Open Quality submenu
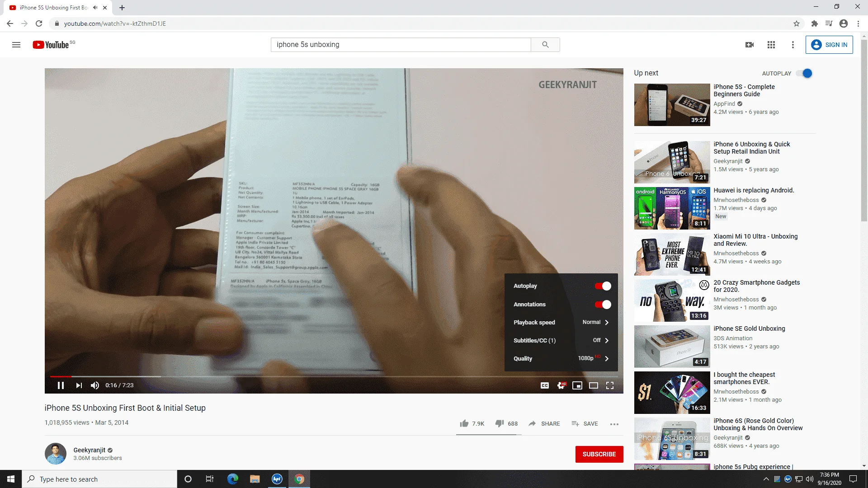The image size is (868, 488). pyautogui.click(x=561, y=358)
